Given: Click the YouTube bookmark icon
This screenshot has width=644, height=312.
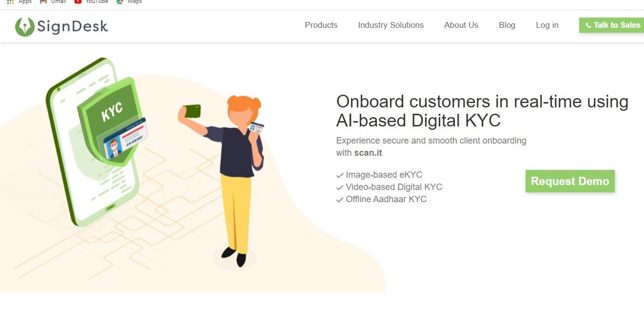Looking at the screenshot, I should coord(78,2).
